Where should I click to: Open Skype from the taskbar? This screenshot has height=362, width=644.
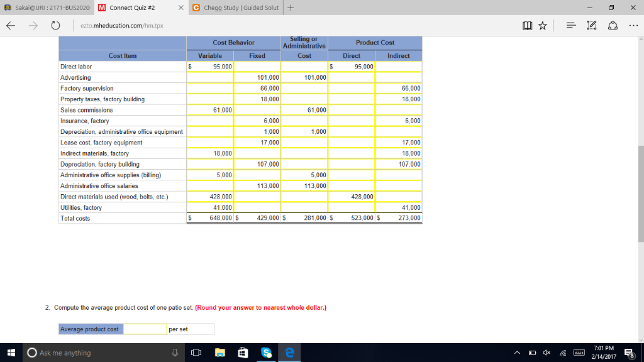(x=266, y=353)
